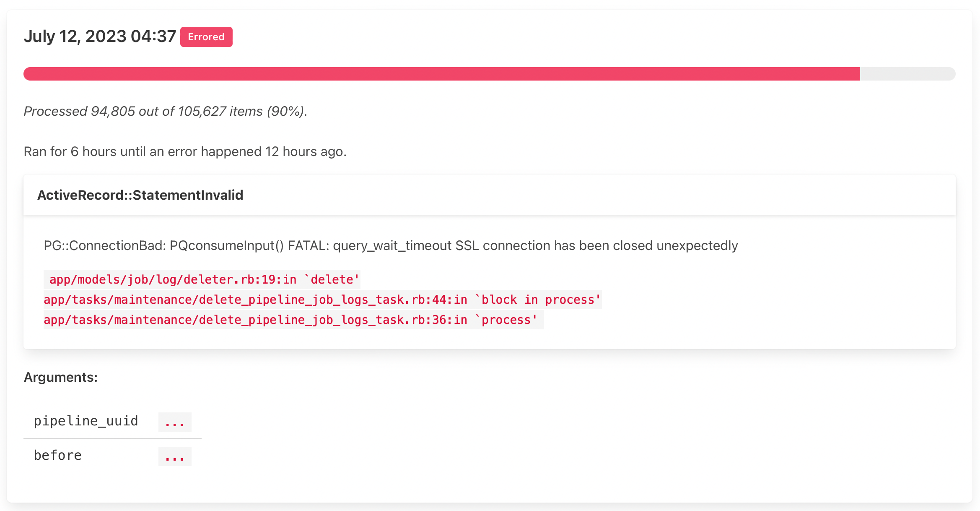The width and height of the screenshot is (980, 511).
Task: Select the before argument label
Action: [x=57, y=455]
